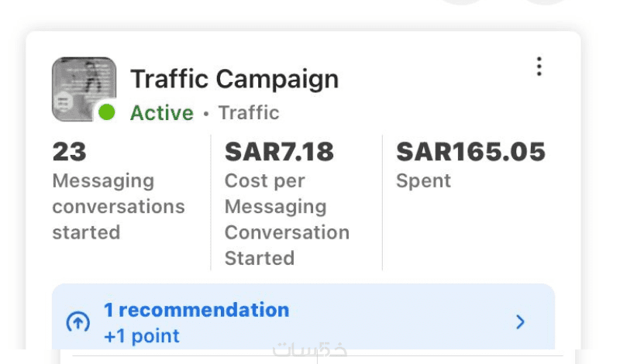Click the green "Active" status label

pyautogui.click(x=161, y=113)
